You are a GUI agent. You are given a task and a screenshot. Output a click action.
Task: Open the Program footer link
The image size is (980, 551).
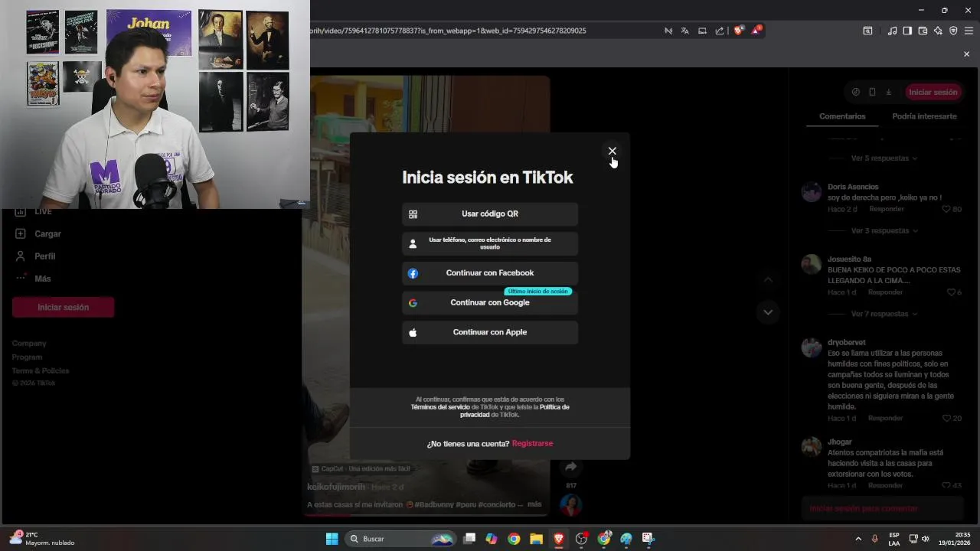[x=27, y=357]
